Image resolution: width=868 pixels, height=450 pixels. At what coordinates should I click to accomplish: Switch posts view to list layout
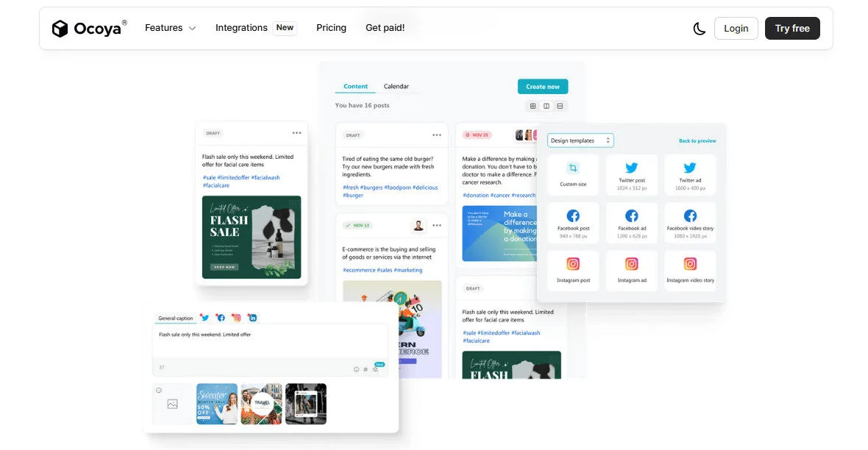click(560, 106)
